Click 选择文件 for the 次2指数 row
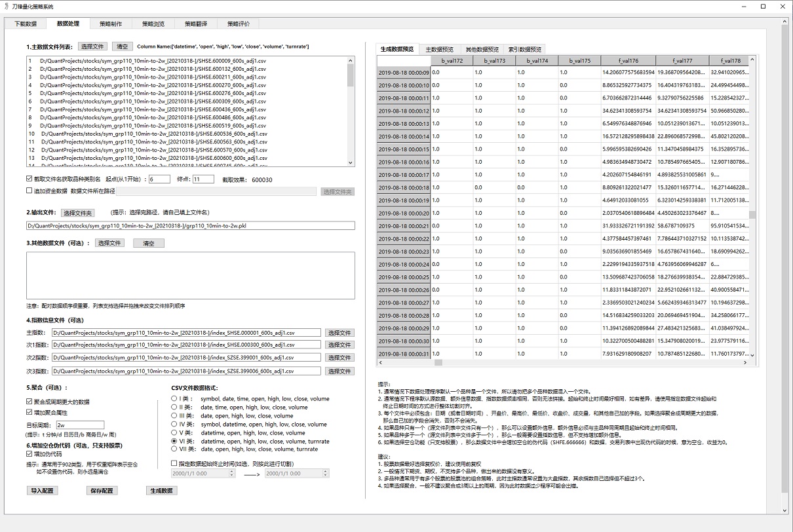The image size is (793, 532). coord(339,358)
